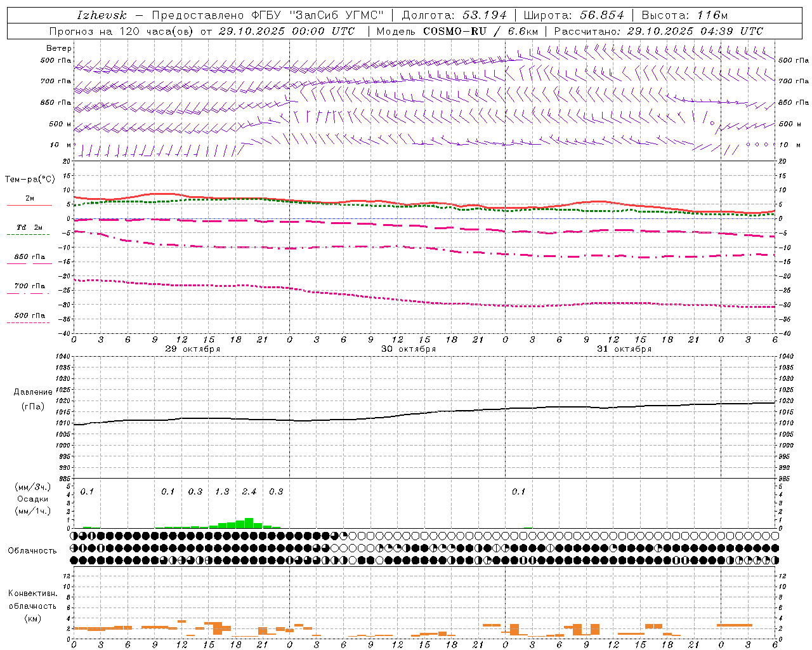This screenshot has width=812, height=650.
Task: Click the "29 октября" date label
Action: [x=193, y=349]
